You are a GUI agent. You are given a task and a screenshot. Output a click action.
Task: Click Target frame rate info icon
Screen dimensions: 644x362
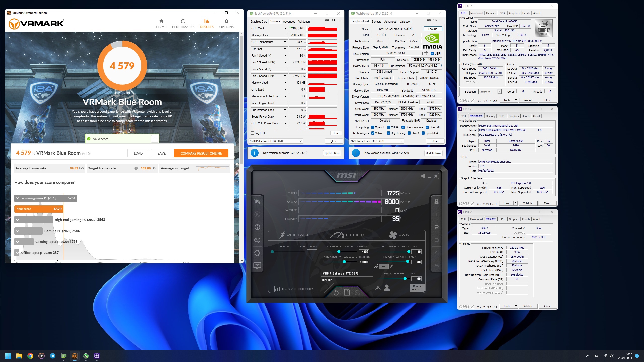click(136, 168)
